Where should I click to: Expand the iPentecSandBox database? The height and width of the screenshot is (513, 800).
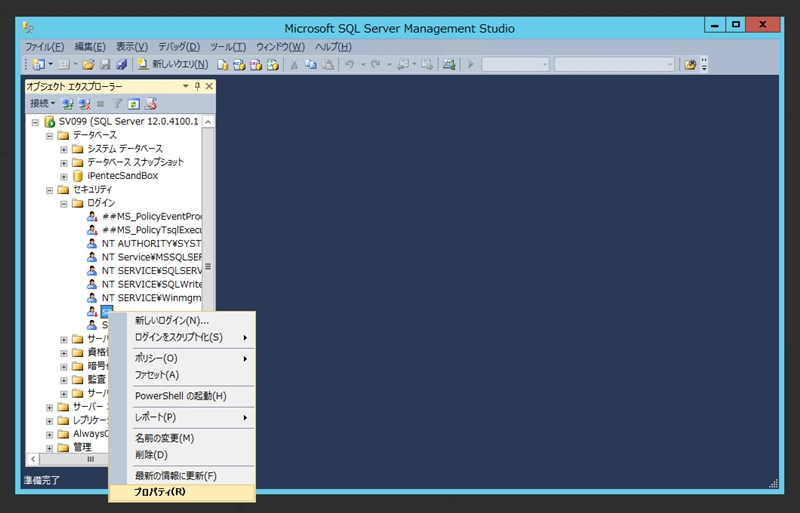[x=64, y=177]
